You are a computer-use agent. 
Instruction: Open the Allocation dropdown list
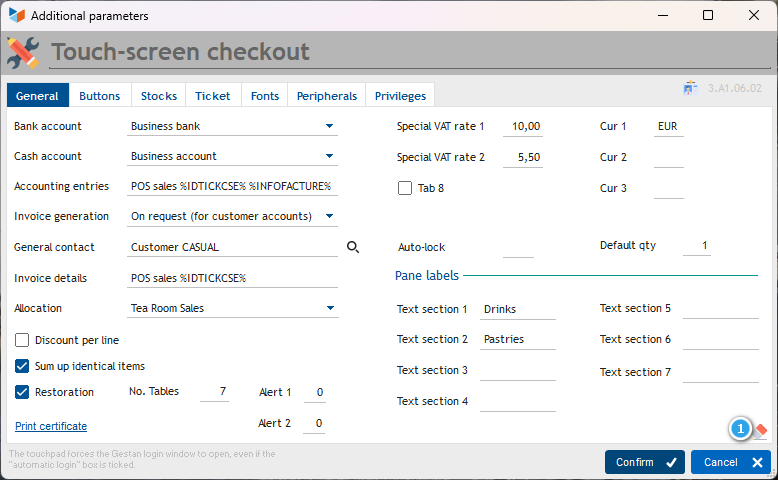329,309
